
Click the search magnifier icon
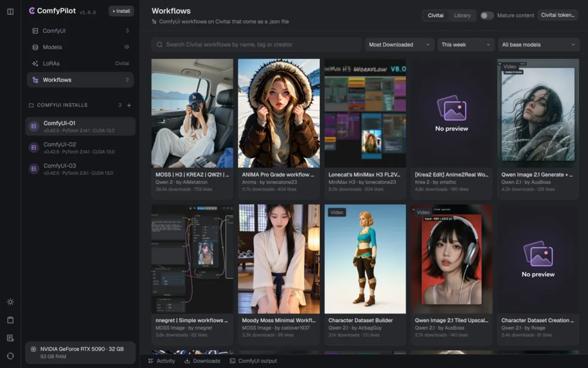[x=159, y=45]
